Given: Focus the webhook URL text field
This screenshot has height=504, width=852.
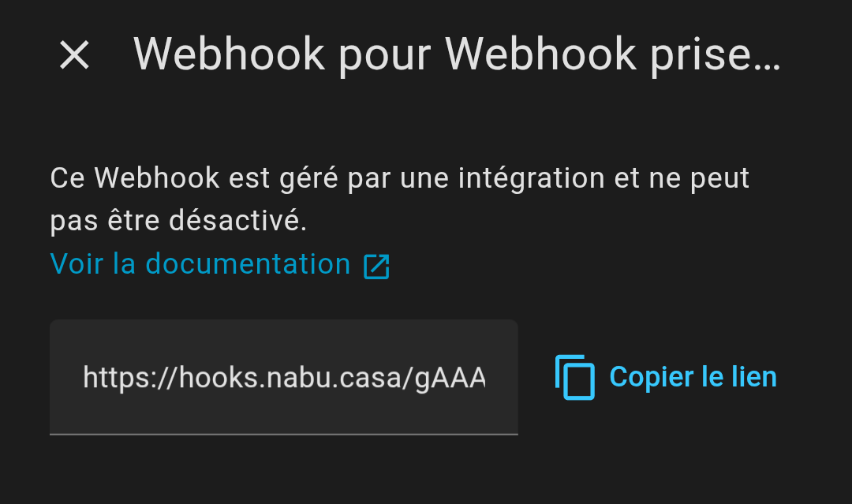Looking at the screenshot, I should click(283, 377).
